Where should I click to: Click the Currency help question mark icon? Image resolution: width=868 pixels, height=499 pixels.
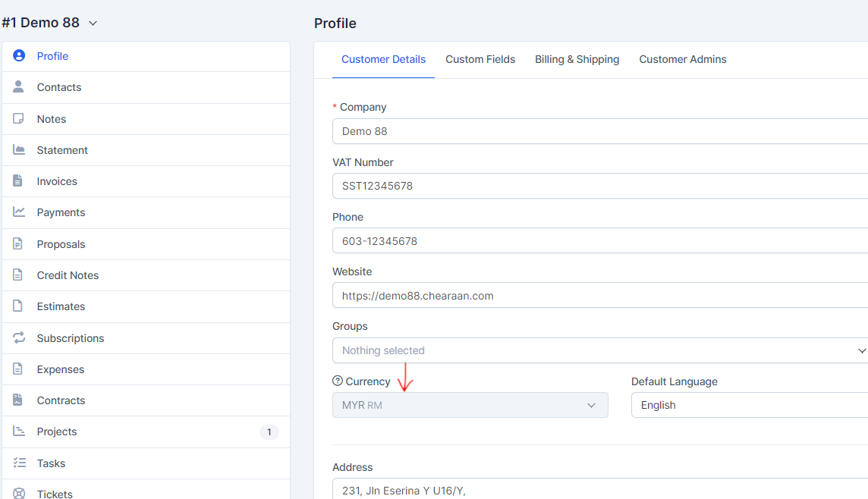[338, 381]
